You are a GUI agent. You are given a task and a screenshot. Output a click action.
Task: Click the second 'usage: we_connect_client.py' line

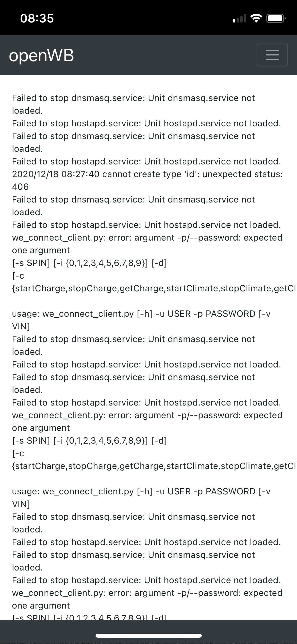141,491
